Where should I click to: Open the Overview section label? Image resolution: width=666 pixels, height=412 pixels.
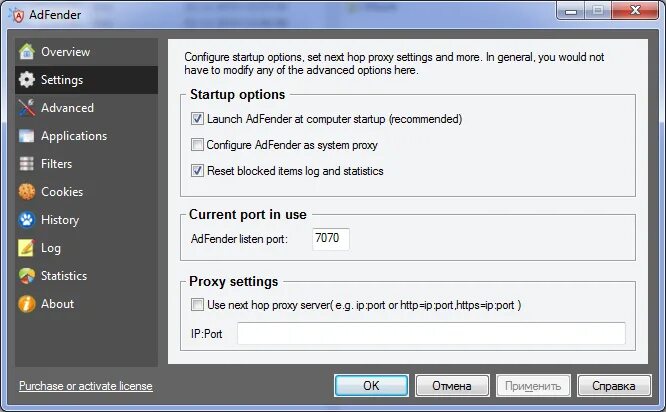click(65, 52)
